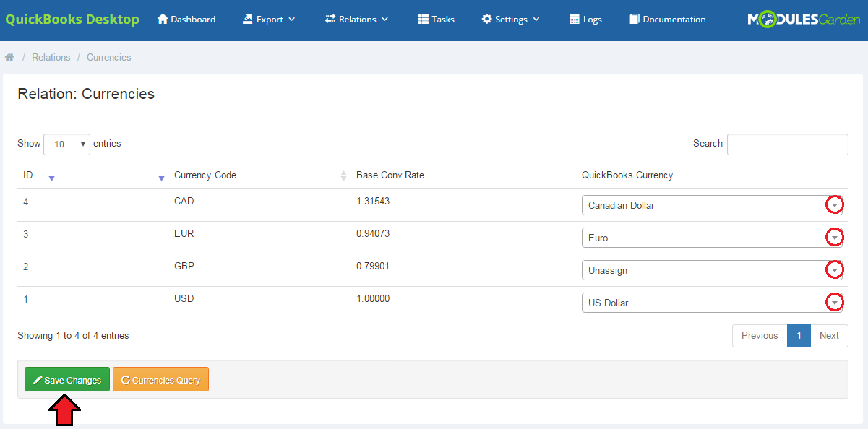
Task: Click the Currencies Query button
Action: 160,380
